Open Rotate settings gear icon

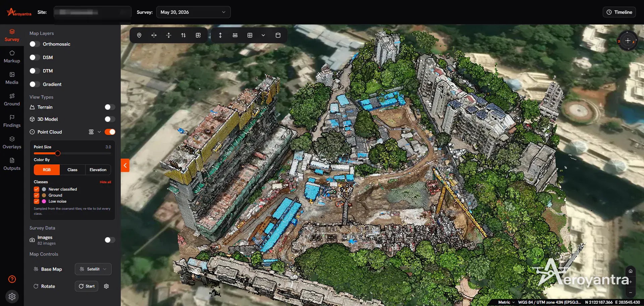click(x=106, y=286)
